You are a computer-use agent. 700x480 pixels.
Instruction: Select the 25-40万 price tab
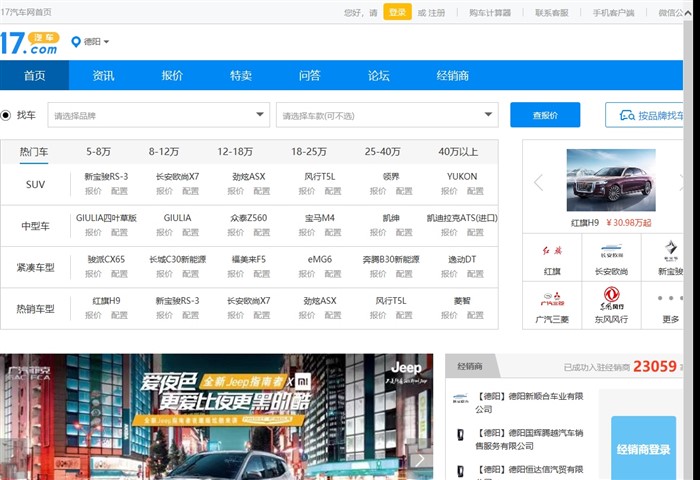[382, 152]
